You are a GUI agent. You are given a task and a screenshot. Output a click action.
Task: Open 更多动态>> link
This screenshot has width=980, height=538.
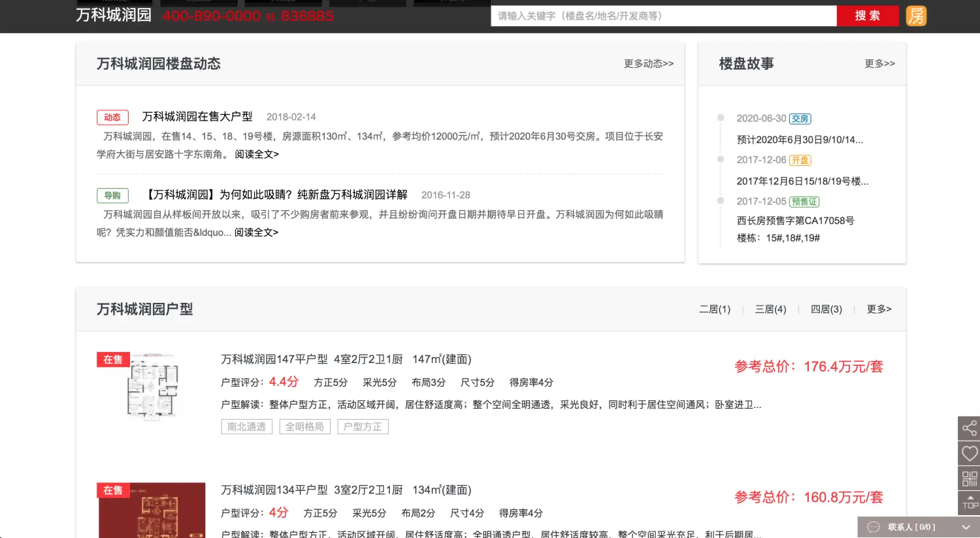[x=649, y=63]
